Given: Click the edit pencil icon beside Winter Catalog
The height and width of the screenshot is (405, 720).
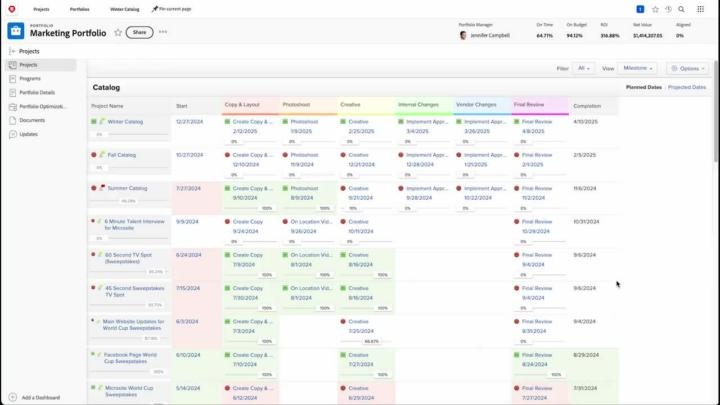Looking at the screenshot, I should [x=102, y=122].
